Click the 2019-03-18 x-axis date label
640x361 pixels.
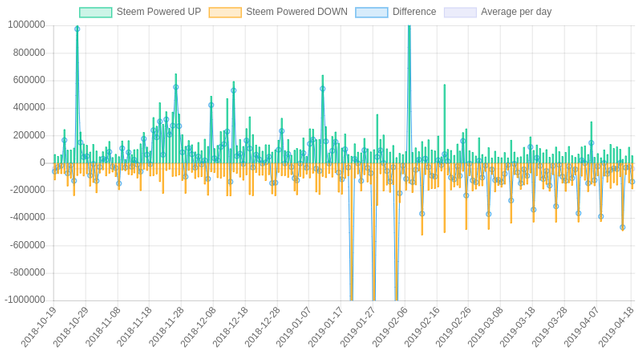coord(517,327)
